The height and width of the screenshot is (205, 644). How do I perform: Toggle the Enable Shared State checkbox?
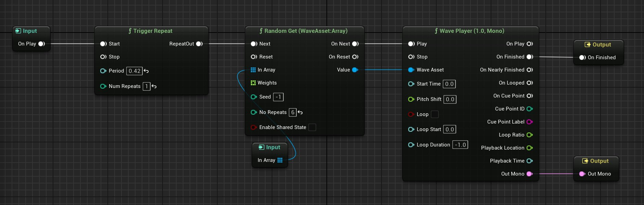coord(312,127)
